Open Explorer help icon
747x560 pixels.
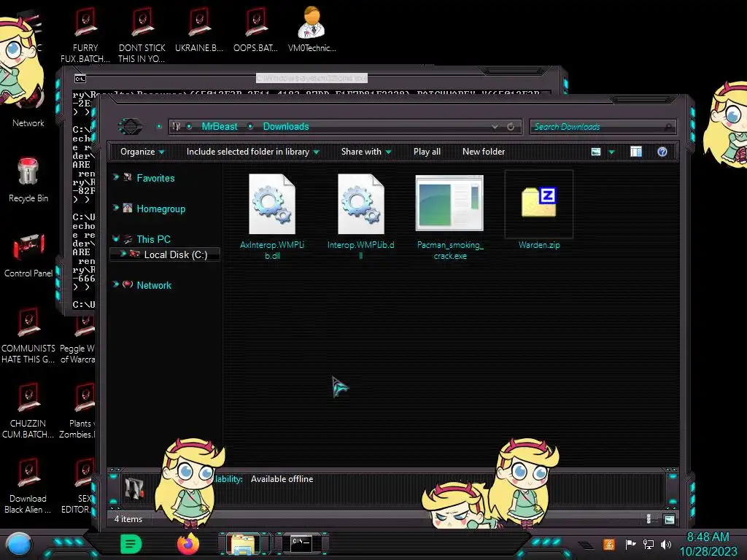tap(662, 152)
